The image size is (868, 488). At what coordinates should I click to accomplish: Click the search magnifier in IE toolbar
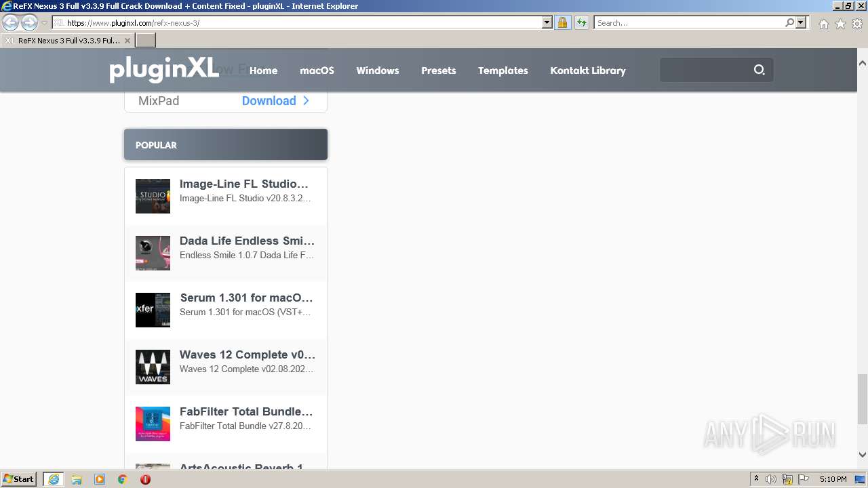coord(789,23)
